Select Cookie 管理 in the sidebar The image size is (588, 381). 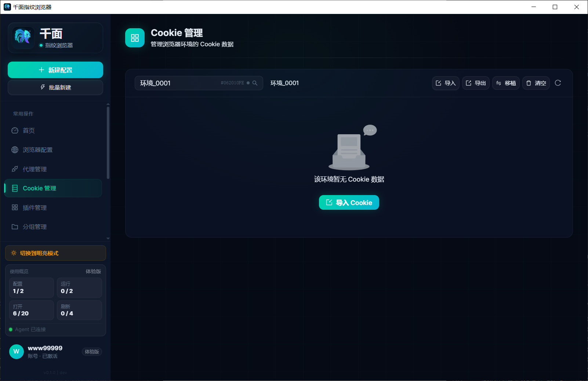(x=53, y=188)
